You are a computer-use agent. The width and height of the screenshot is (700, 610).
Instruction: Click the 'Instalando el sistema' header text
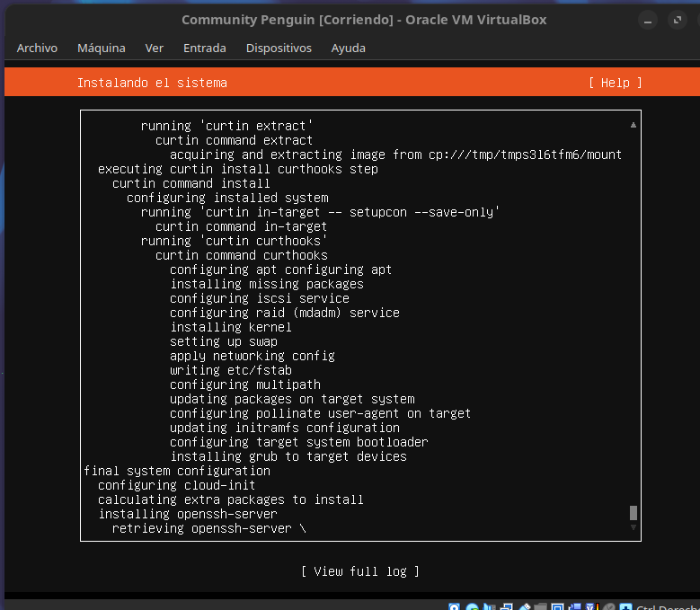(x=152, y=83)
